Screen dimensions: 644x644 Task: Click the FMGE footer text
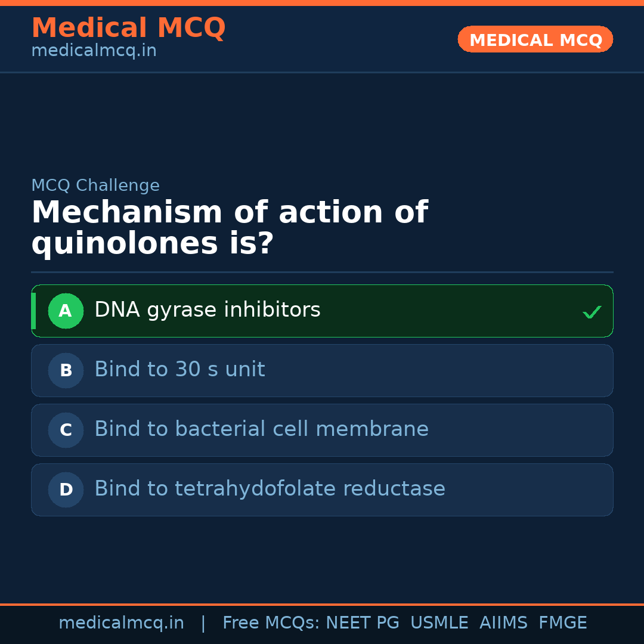pos(562,623)
